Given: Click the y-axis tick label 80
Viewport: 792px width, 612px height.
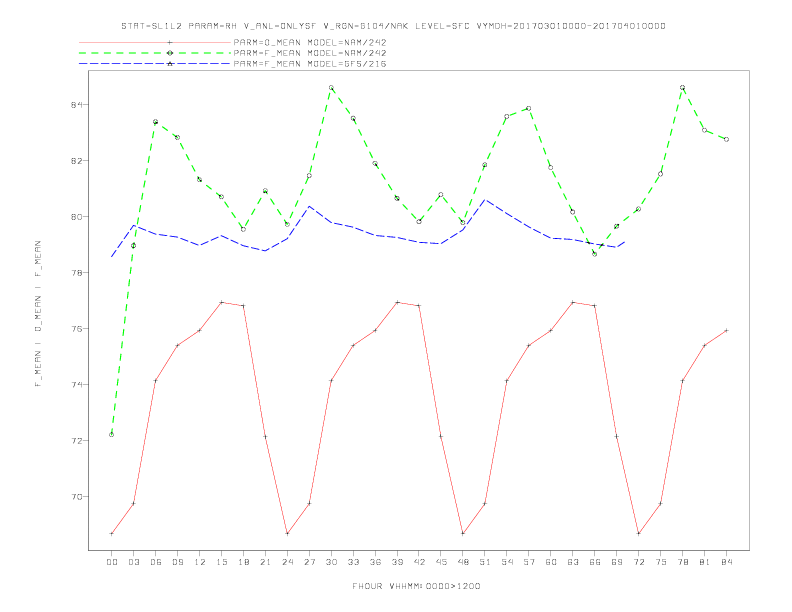Looking at the screenshot, I should (x=76, y=217).
